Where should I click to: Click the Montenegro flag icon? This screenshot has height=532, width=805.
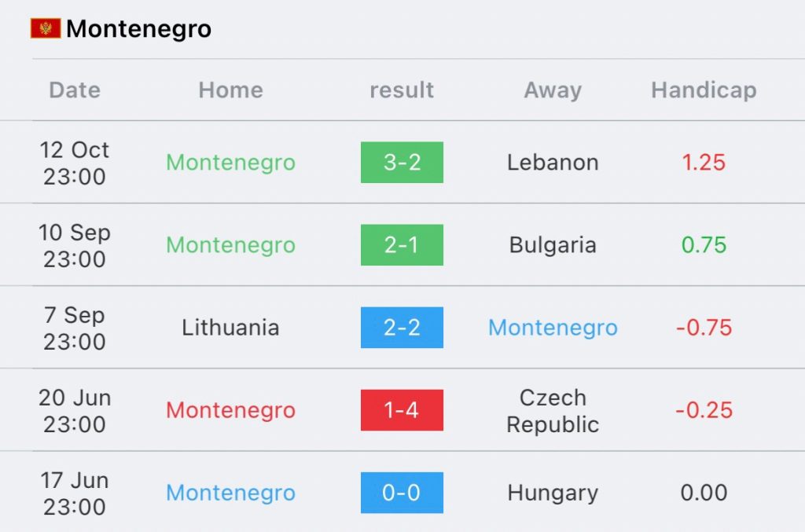pyautogui.click(x=46, y=28)
